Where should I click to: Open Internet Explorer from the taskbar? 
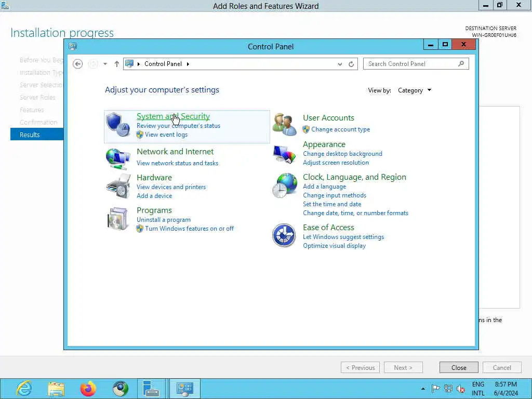pos(24,388)
